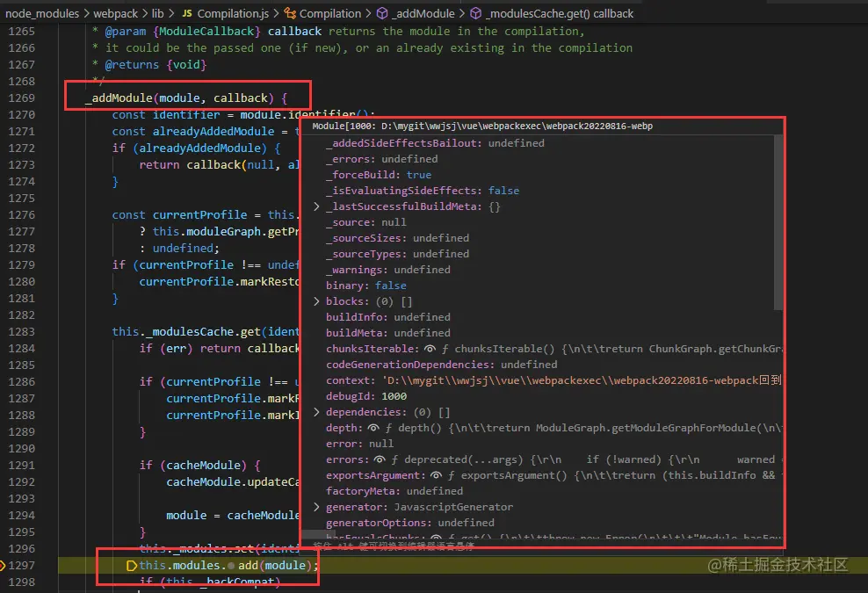The image size is (868, 593).
Task: Click the _addedSideEffectsBailout: undefined property
Action: (435, 143)
